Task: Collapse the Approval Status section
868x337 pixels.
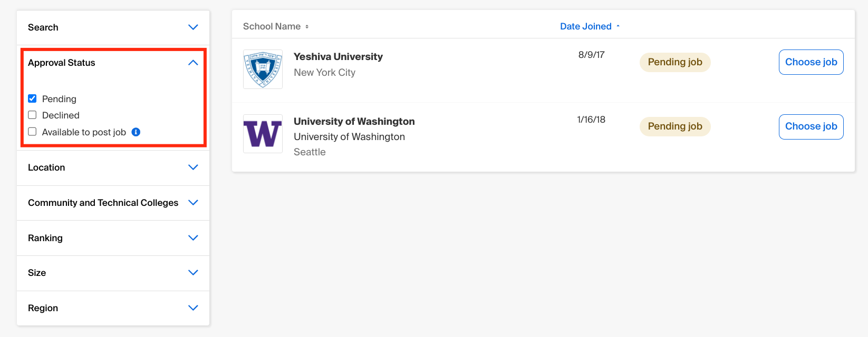Action: 193,63
